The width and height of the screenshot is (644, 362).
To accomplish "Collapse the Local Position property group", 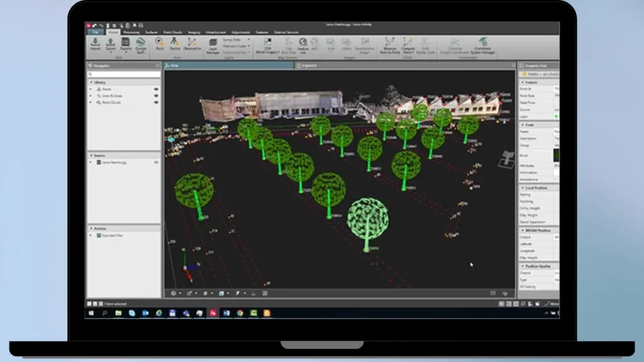I will [x=523, y=188].
